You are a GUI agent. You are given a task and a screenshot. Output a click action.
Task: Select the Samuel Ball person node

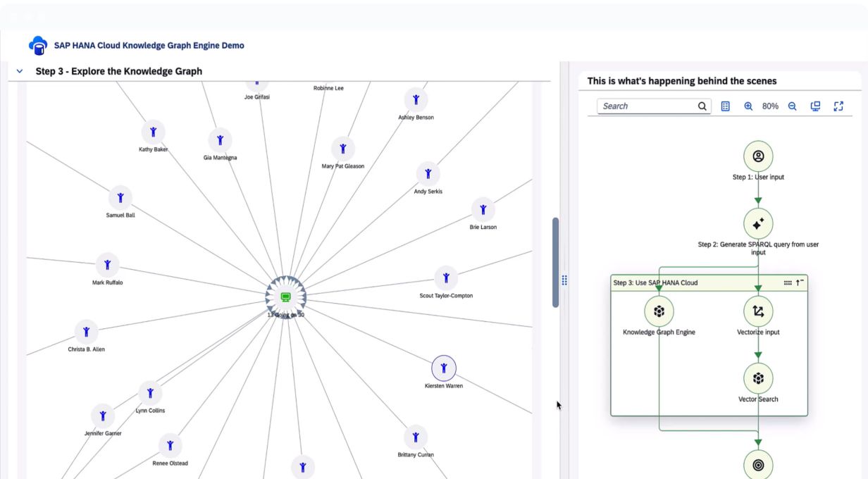pos(120,197)
